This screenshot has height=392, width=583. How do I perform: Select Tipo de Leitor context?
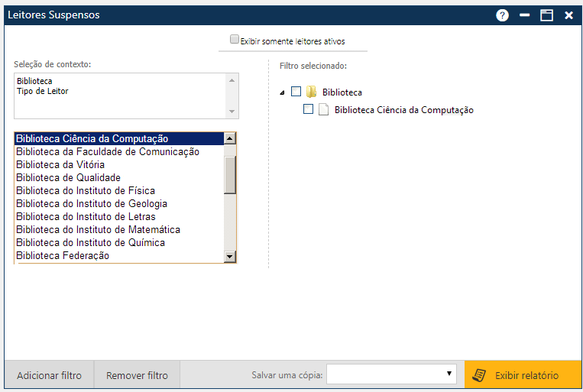[42, 92]
